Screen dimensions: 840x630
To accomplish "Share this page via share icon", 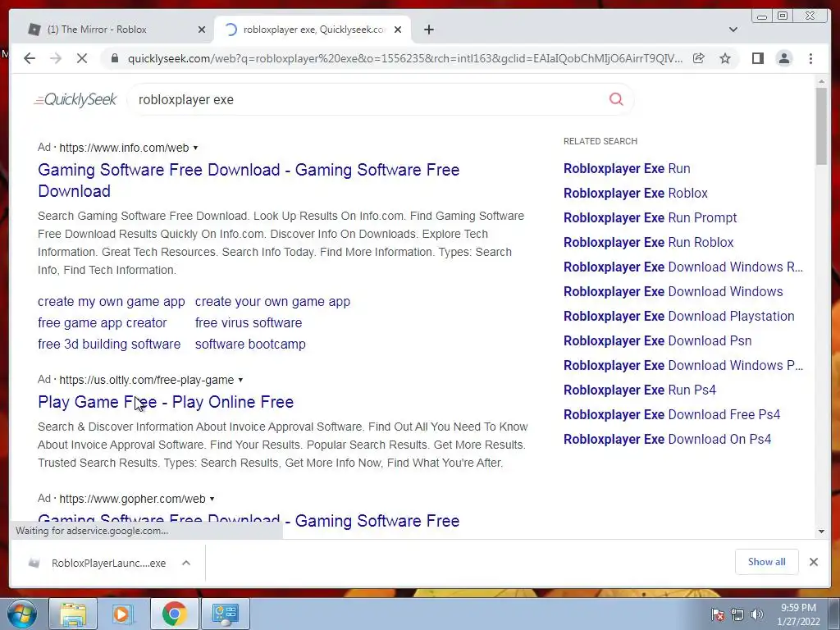I will coord(699,58).
